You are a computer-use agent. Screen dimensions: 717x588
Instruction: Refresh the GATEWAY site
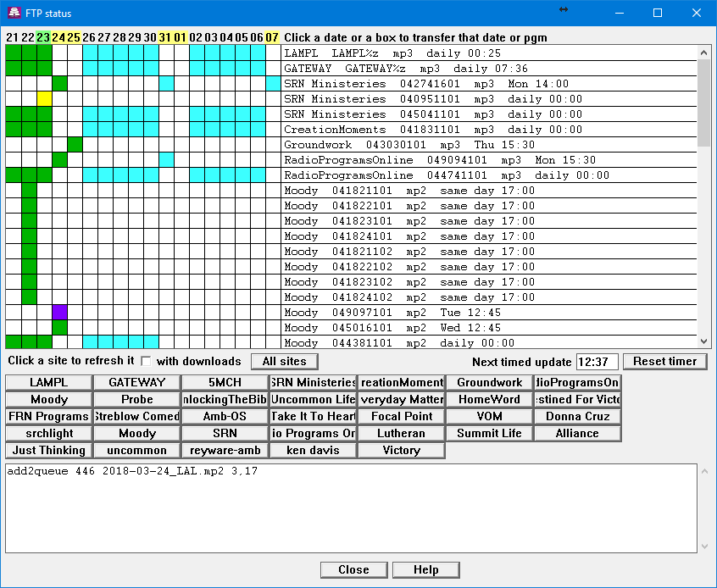pos(137,382)
